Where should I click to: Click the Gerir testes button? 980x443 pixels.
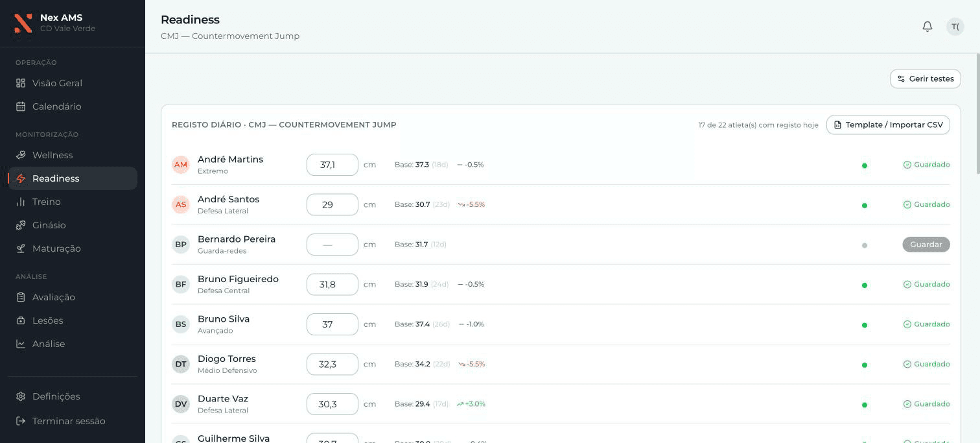click(x=926, y=78)
